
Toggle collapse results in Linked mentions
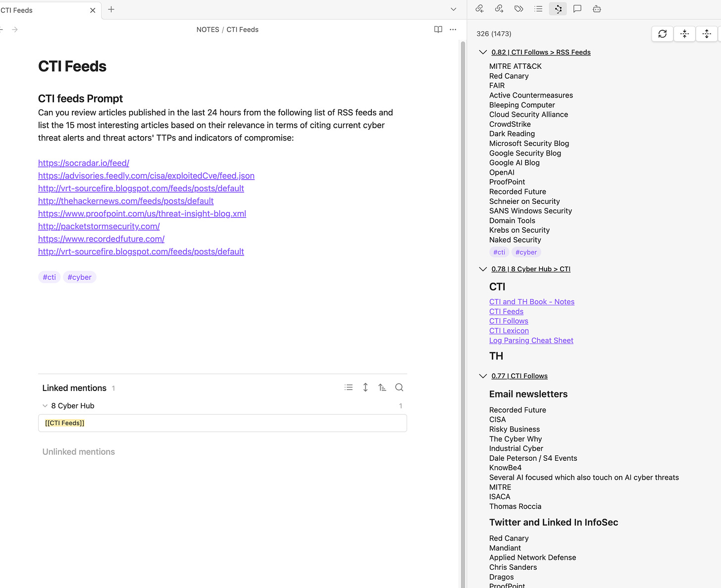coord(349,388)
